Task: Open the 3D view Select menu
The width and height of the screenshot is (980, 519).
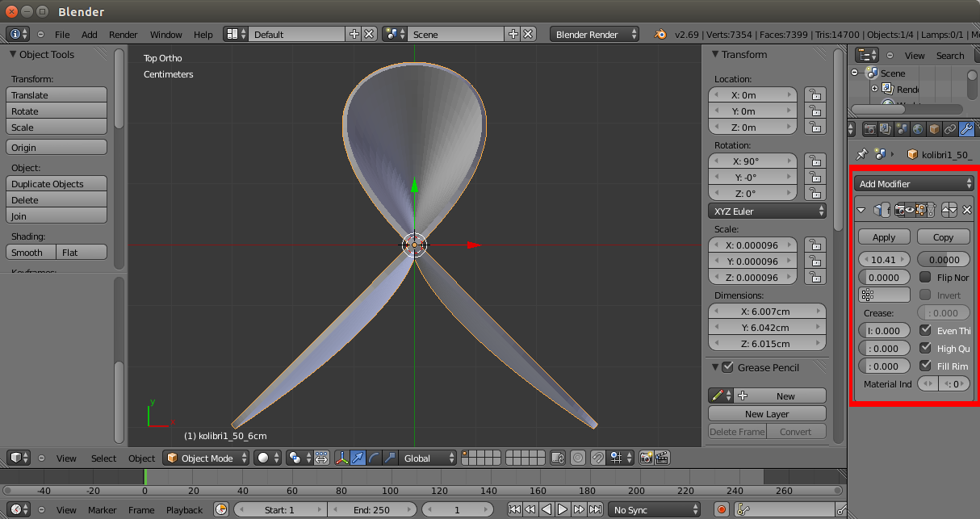Action: [x=103, y=458]
